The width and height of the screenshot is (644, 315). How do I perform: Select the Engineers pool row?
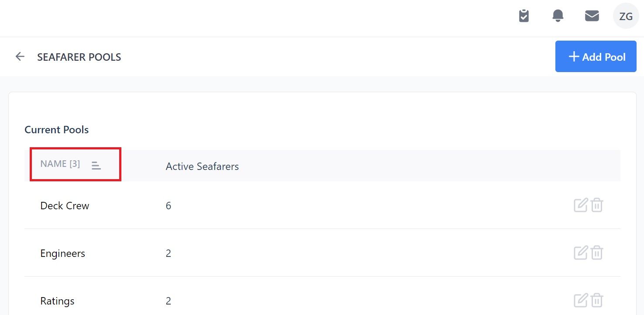[x=322, y=253]
